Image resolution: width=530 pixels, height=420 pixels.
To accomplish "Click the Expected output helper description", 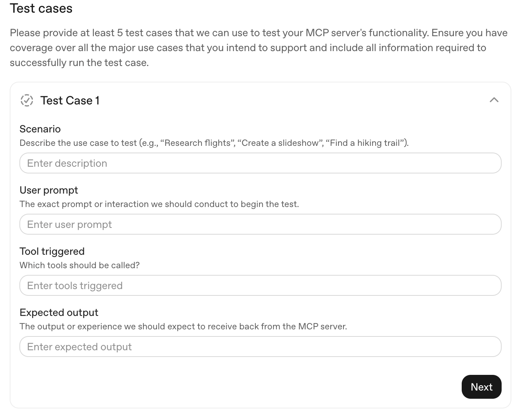I will coord(183,326).
